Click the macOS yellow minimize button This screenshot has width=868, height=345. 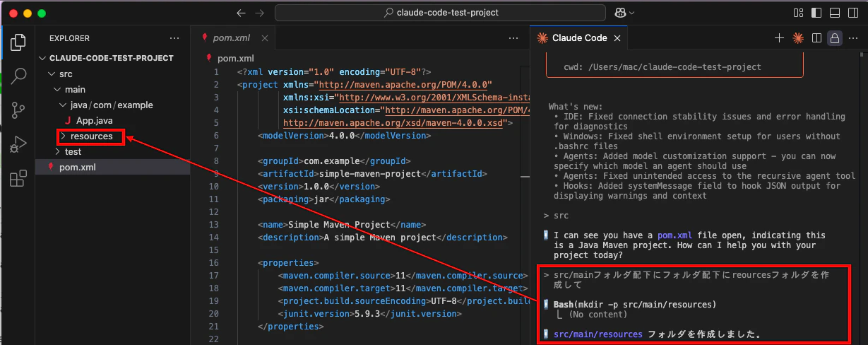tap(28, 13)
